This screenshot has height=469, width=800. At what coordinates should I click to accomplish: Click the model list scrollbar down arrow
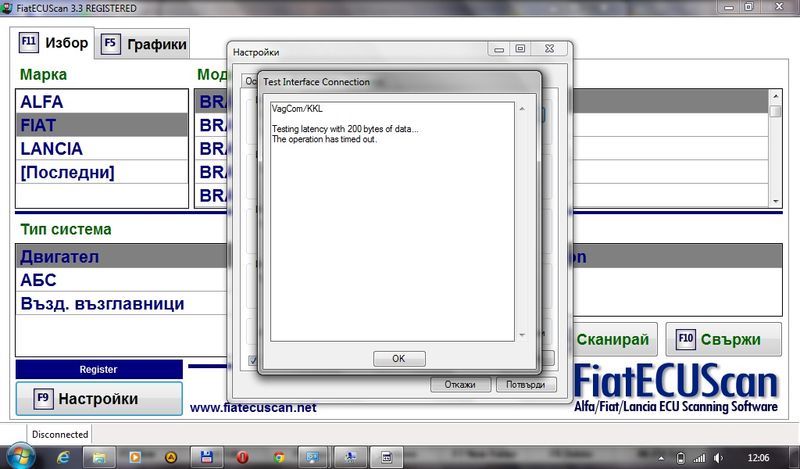pos(776,200)
